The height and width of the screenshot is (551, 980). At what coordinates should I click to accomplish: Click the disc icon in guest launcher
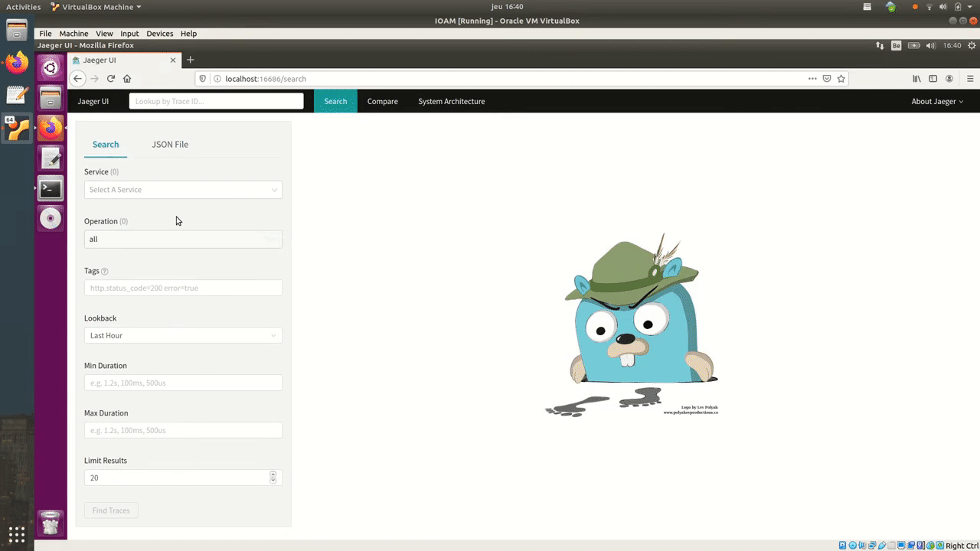tap(51, 218)
